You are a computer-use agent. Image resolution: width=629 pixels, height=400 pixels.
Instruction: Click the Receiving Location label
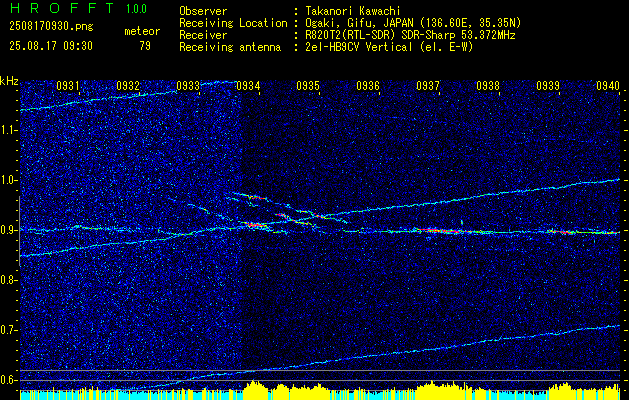tap(233, 23)
